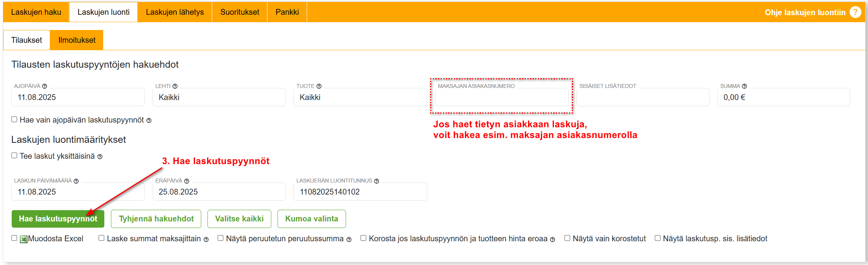The height and width of the screenshot is (265, 868).
Task: Switch to the Laskujen lähetys tab
Action: tap(175, 12)
